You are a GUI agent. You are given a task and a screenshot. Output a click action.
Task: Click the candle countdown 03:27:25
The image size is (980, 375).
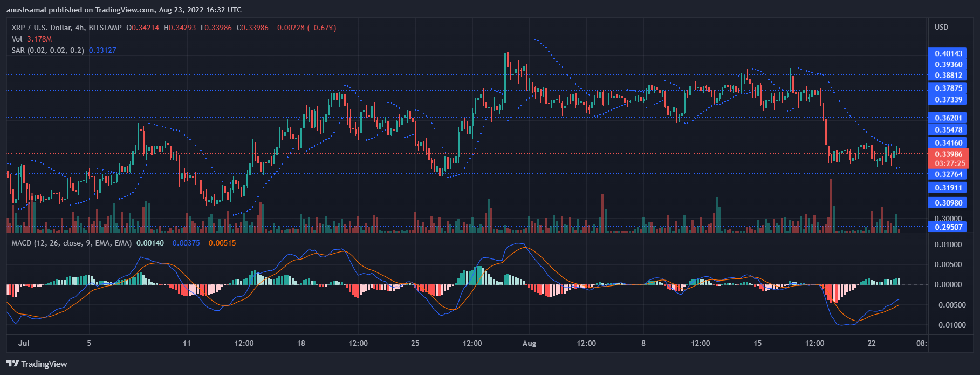tap(950, 163)
